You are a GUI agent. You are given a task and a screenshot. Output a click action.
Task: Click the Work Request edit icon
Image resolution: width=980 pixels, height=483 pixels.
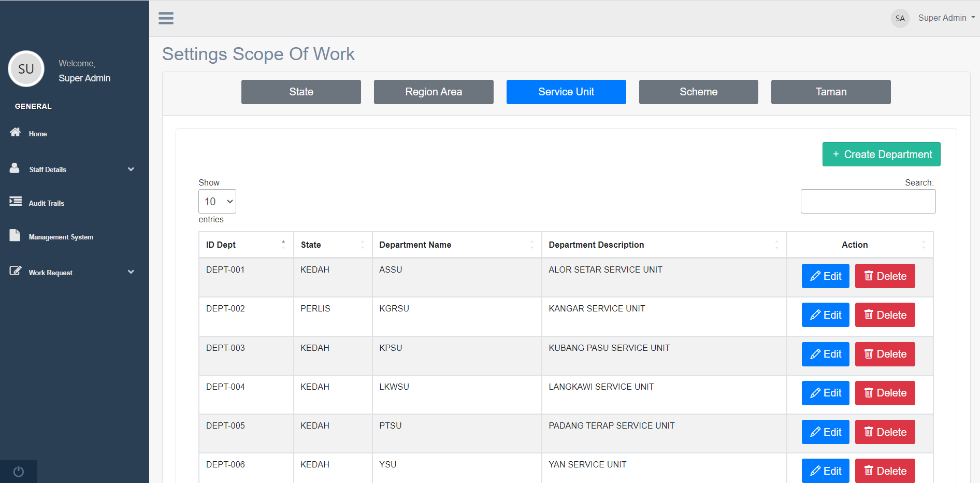click(16, 271)
